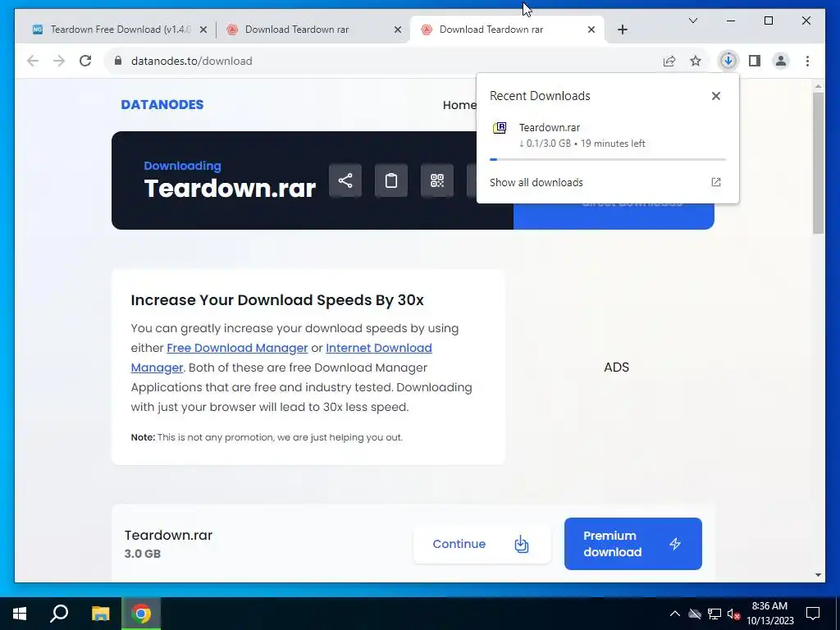This screenshot has width=840, height=630.
Task: Click the Home navigation menu item
Action: (x=459, y=105)
